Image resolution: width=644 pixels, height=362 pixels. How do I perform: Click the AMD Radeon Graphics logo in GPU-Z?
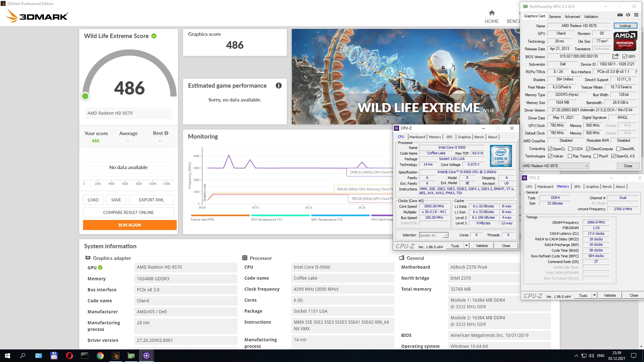coord(625,41)
